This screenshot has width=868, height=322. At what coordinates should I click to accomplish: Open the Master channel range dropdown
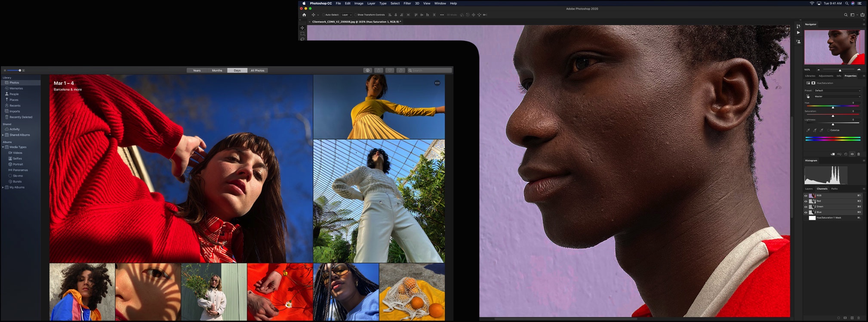[x=837, y=96]
